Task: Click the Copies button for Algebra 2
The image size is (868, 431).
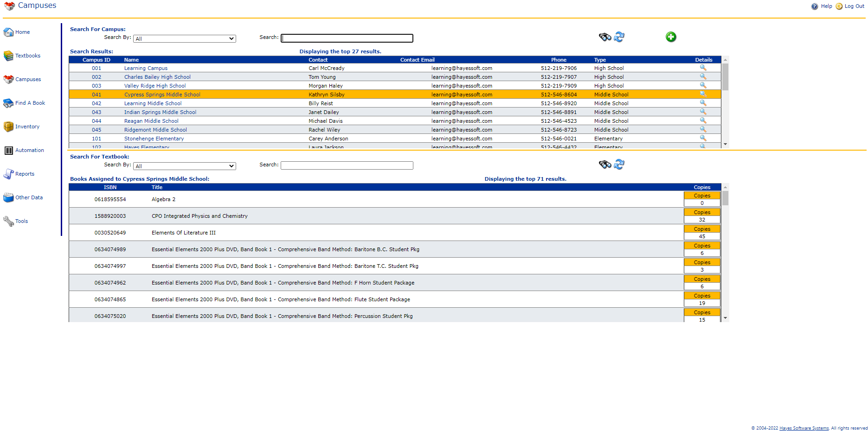Action: [702, 196]
